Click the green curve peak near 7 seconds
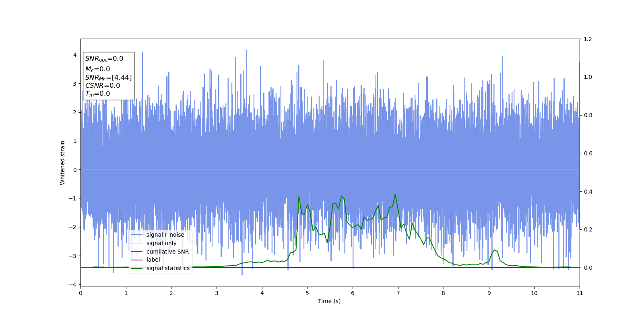The width and height of the screenshot is (644, 322). point(395,194)
